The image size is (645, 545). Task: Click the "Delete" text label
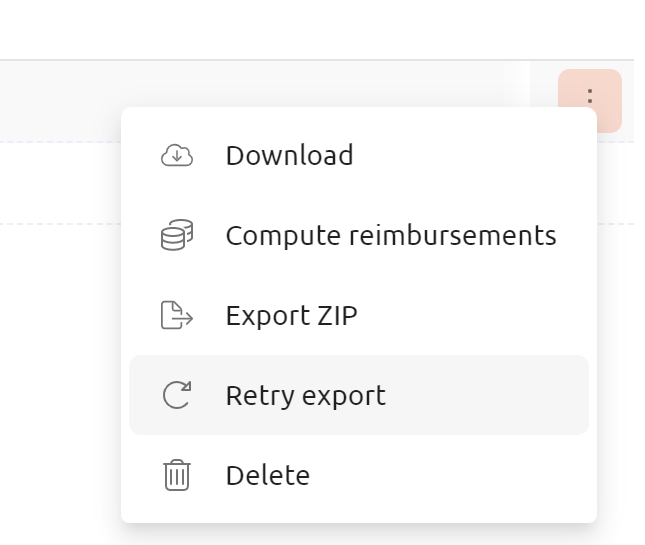(267, 475)
